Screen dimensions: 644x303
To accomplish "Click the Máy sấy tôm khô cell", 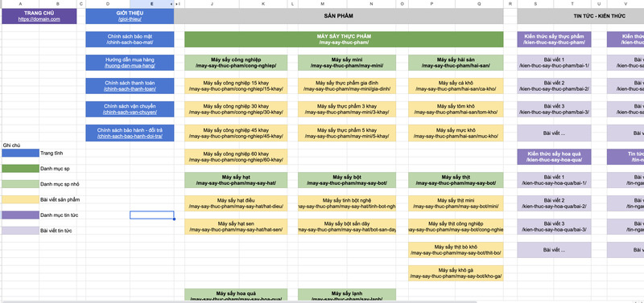I will click(456, 109).
